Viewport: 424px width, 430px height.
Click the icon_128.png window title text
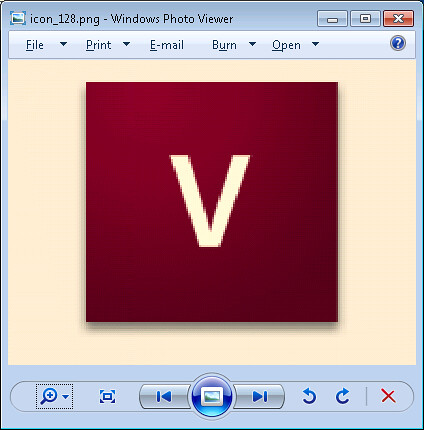tap(131, 19)
